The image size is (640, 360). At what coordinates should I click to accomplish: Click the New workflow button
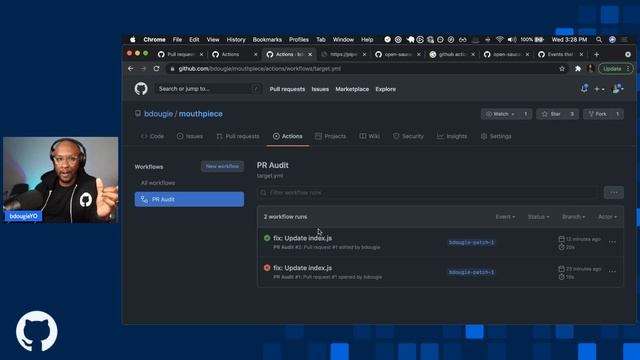(x=222, y=166)
